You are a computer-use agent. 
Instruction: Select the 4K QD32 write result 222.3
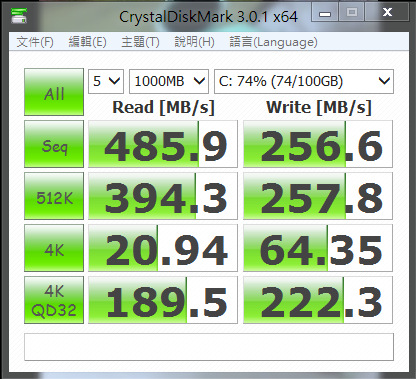tap(318, 300)
